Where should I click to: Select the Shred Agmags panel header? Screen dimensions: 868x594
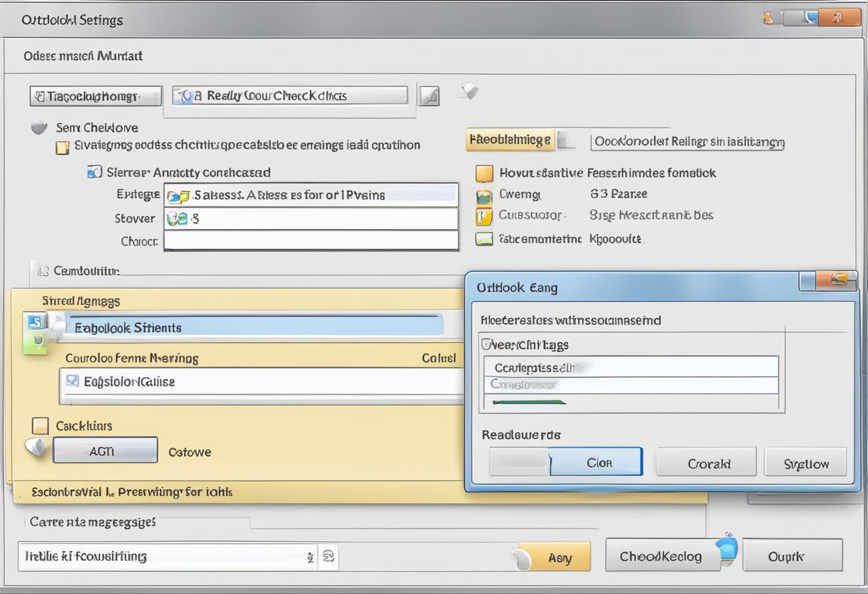click(81, 301)
